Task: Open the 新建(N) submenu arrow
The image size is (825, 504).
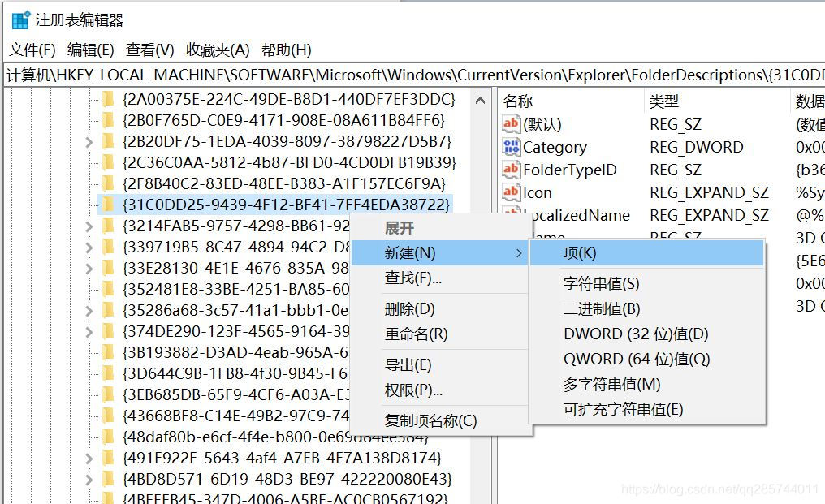Action: [x=519, y=253]
